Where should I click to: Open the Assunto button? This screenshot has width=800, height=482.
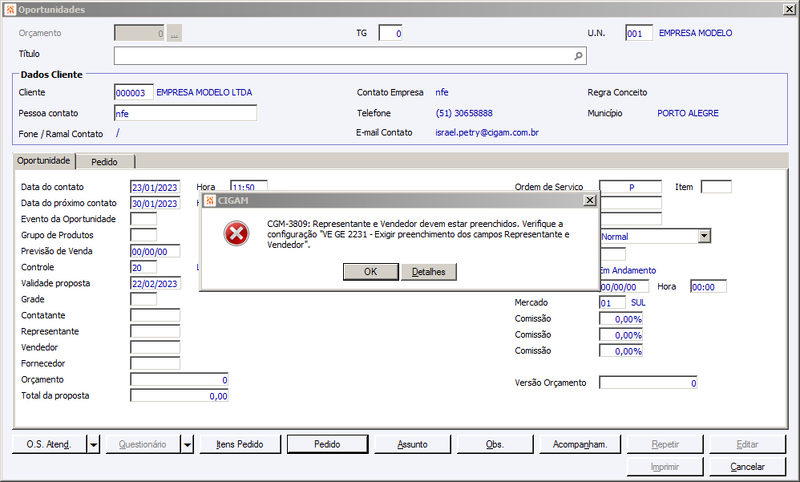[412, 445]
